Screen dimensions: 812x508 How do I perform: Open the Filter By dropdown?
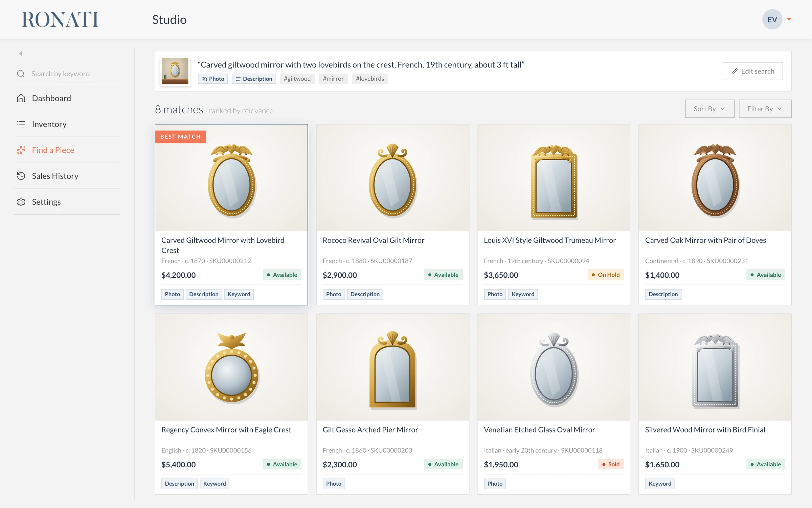point(765,109)
